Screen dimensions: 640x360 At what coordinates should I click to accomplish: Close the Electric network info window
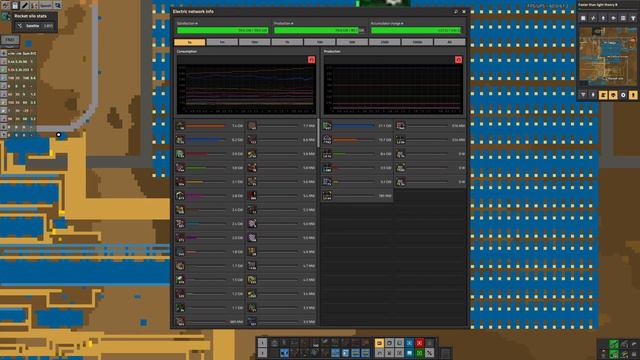point(464,11)
